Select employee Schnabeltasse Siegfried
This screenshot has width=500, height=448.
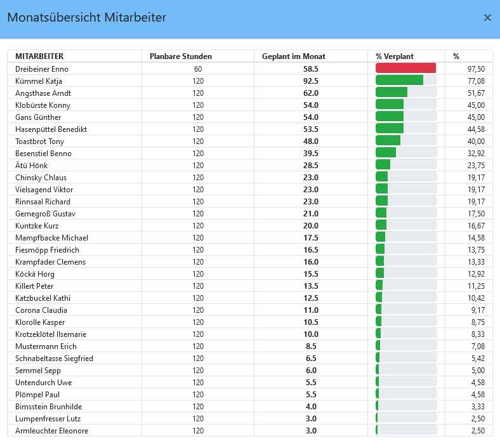pyautogui.click(x=54, y=359)
